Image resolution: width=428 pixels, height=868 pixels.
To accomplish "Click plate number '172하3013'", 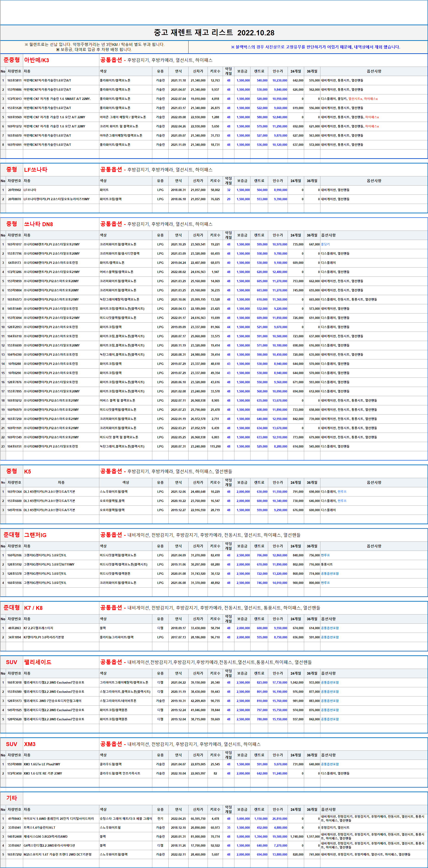I will tap(14, 99).
